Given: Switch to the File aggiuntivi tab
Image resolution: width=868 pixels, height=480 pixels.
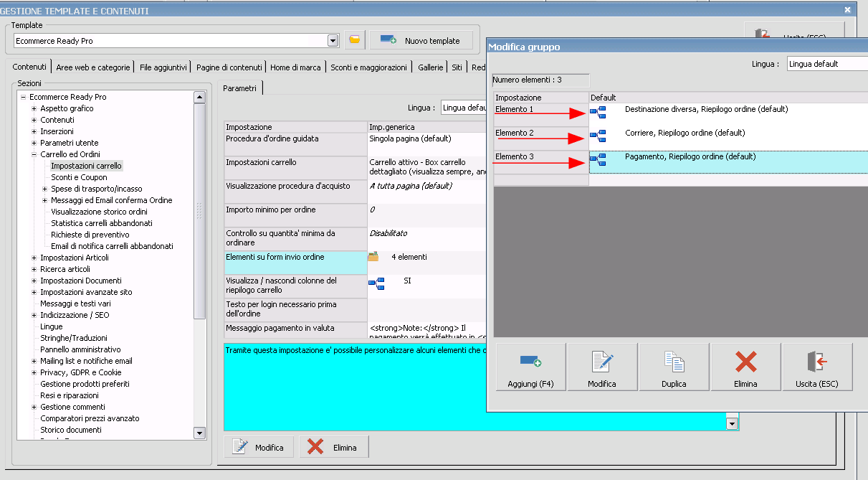Looking at the screenshot, I should (163, 67).
